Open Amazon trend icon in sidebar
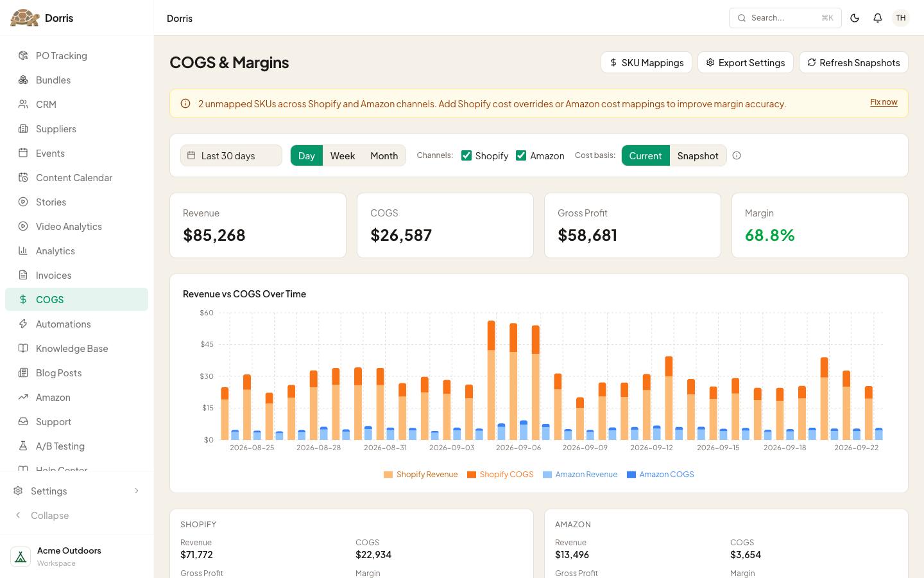Screen dimensions: 924x578 [x=23, y=397]
